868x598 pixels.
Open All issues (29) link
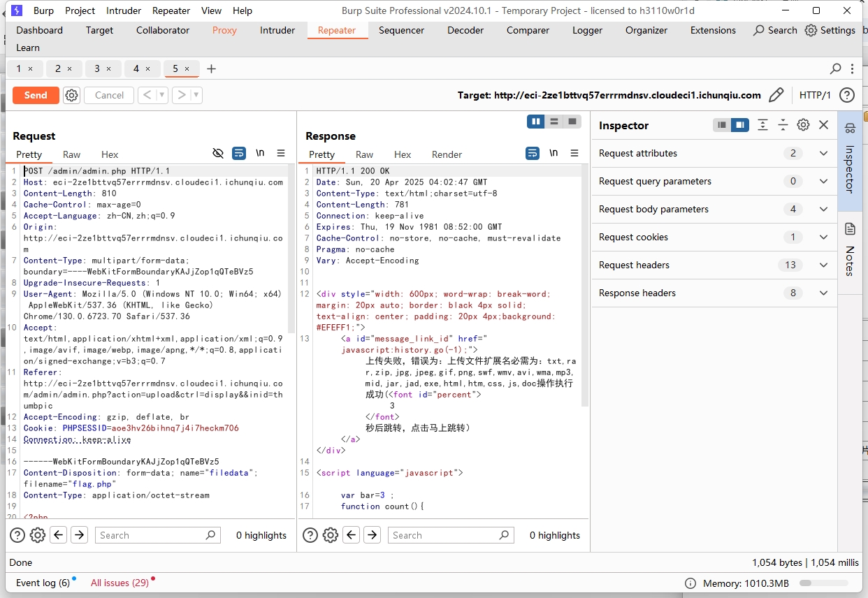click(x=120, y=583)
